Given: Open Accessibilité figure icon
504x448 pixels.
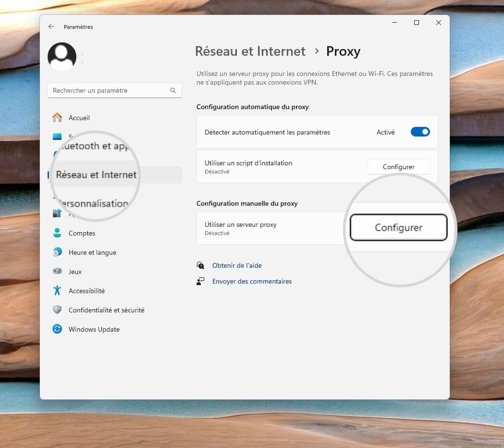Looking at the screenshot, I should coord(57,290).
